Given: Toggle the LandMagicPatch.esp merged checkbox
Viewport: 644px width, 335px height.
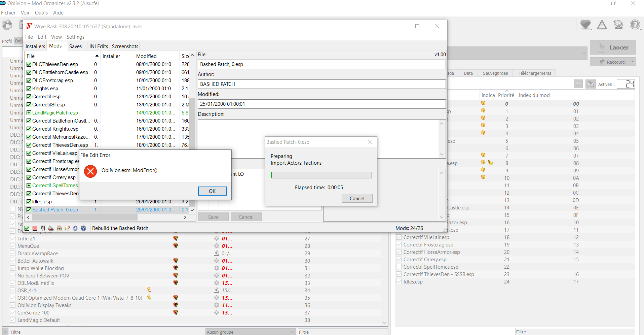Looking at the screenshot, I should 29,113.
